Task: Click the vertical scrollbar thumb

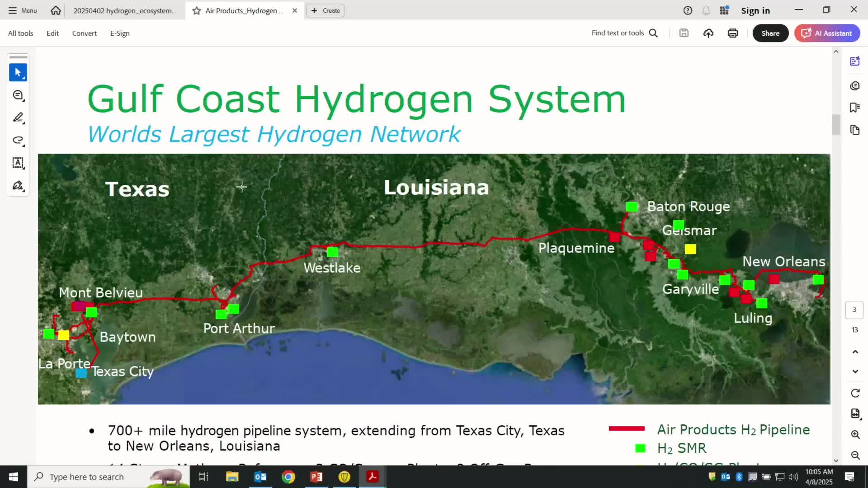Action: click(836, 124)
